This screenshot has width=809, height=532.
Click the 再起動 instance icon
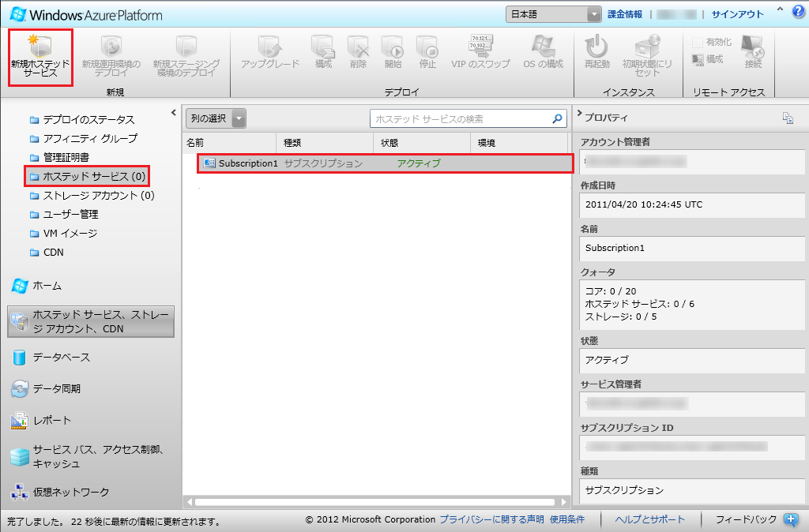(597, 47)
